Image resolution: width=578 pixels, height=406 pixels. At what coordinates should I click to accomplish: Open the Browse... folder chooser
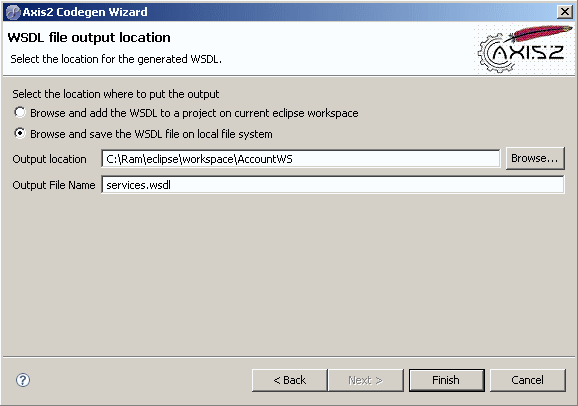[535, 159]
